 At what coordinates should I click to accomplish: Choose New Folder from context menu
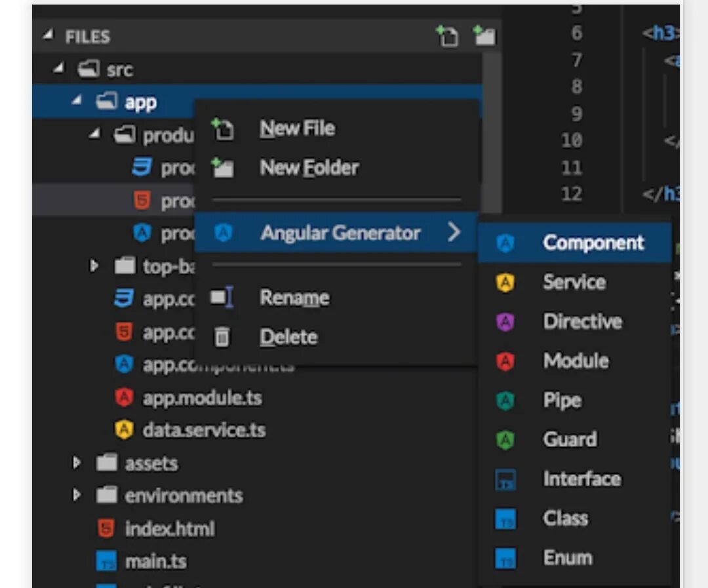(x=336, y=168)
